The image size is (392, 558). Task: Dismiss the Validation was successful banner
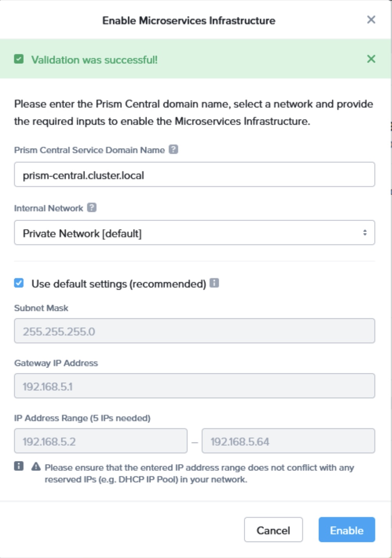(x=371, y=59)
